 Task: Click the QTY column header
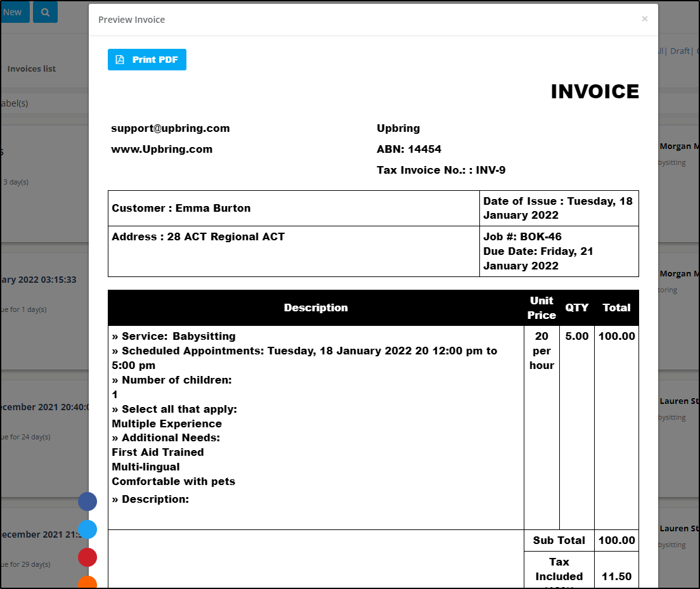(x=577, y=307)
